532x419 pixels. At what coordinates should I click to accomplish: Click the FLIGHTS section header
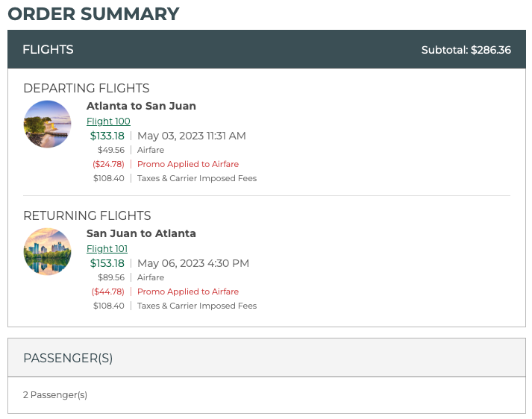(48, 50)
